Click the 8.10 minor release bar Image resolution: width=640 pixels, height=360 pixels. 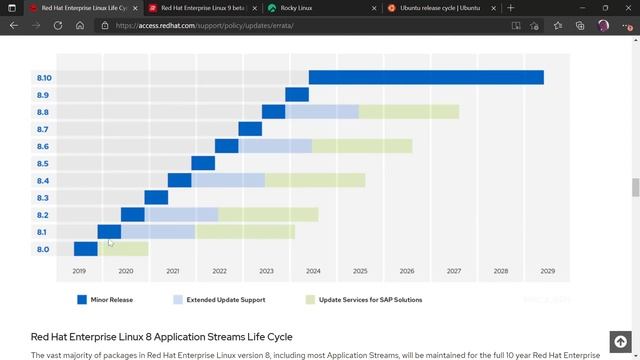pos(426,78)
